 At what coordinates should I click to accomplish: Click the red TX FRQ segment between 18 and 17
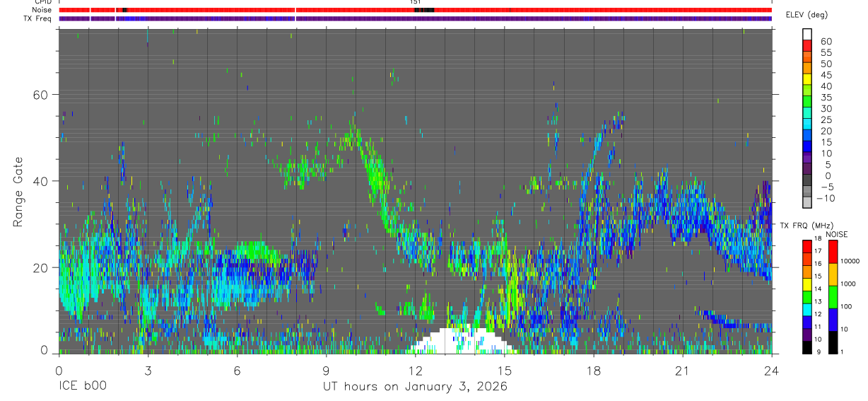click(807, 247)
